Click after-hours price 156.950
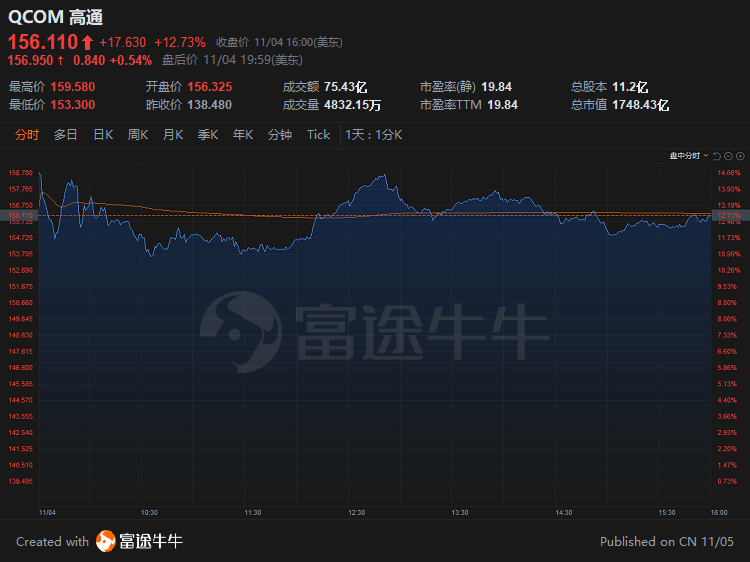Viewport: 750px width, 562px height. (x=31, y=60)
